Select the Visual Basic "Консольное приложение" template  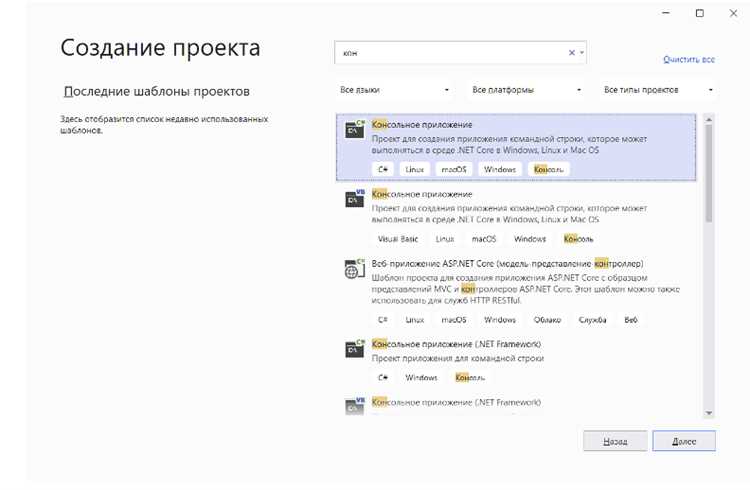(x=516, y=217)
